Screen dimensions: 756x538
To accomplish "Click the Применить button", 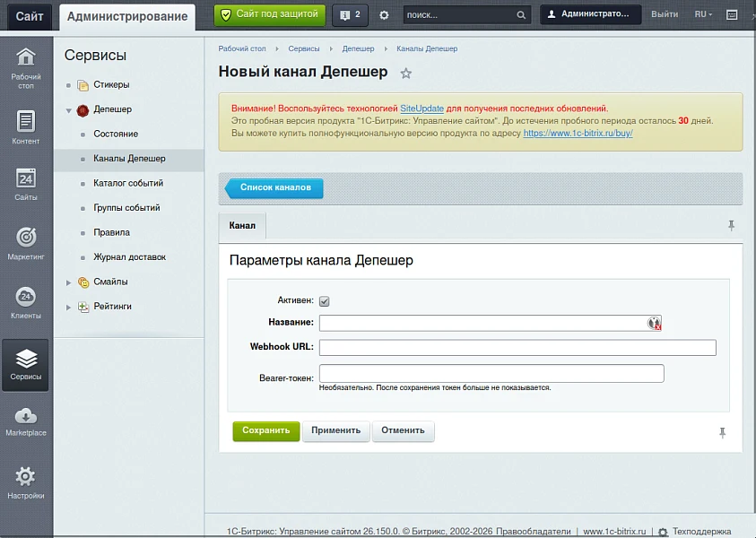I will 335,430.
